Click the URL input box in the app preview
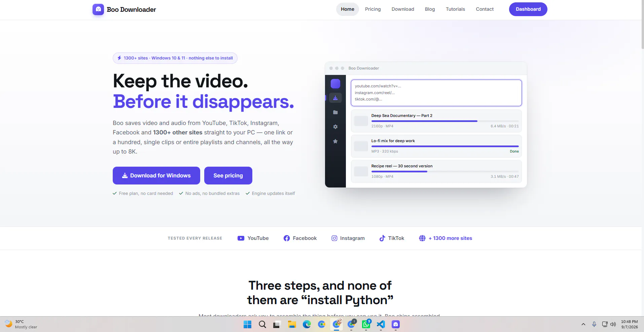The width and height of the screenshot is (644, 332). (x=436, y=93)
